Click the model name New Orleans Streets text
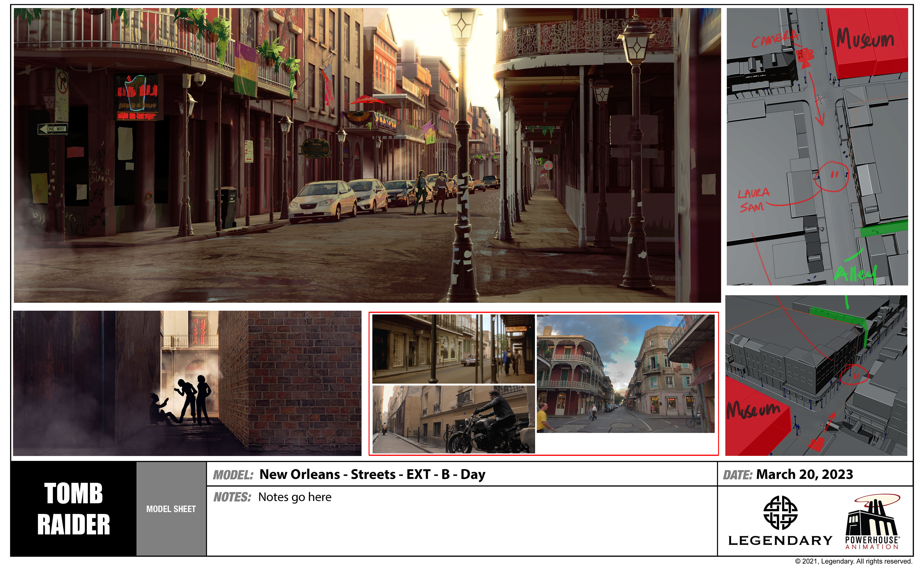The image size is (924, 567). [372, 474]
